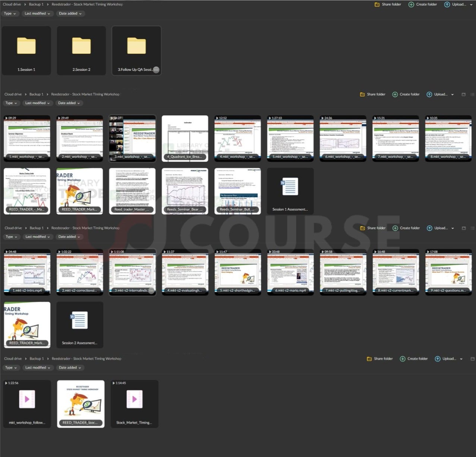Open the 1.Session 1 folder

(26, 50)
